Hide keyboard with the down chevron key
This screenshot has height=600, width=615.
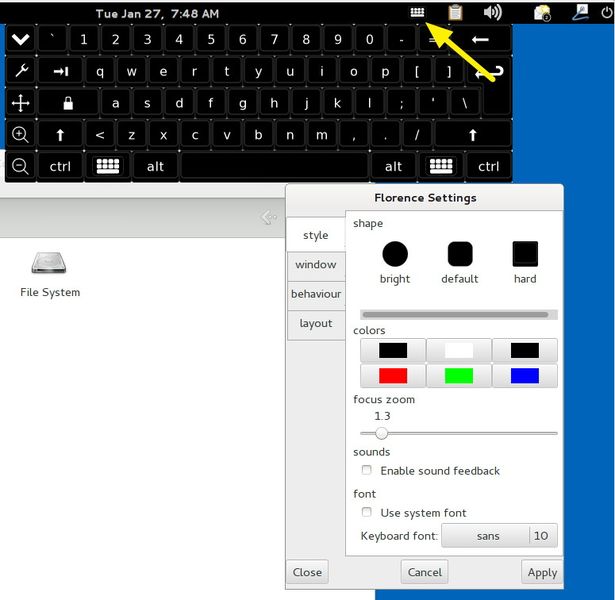(21, 39)
